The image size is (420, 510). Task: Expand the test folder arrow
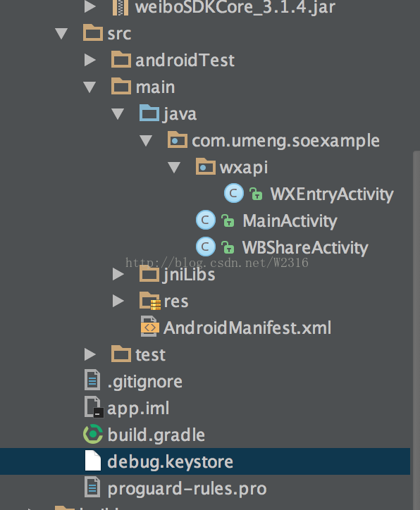(x=89, y=354)
